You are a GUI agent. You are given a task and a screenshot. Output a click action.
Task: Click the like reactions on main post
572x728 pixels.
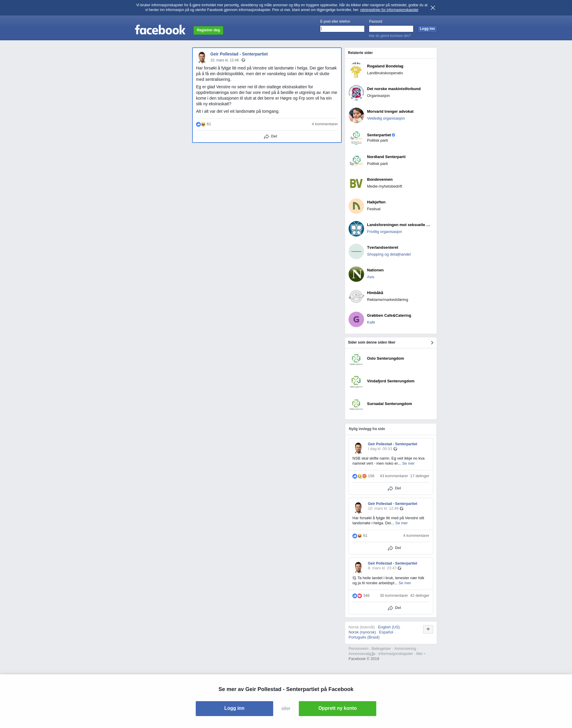pyautogui.click(x=203, y=124)
